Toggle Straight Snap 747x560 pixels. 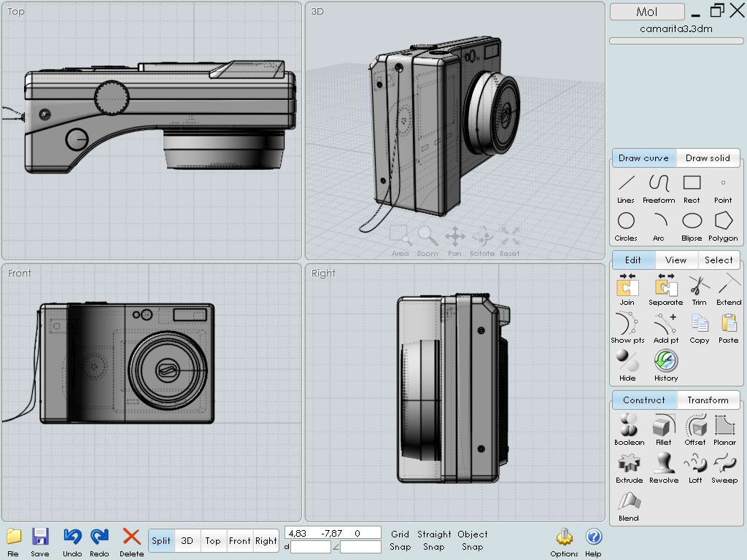[434, 540]
